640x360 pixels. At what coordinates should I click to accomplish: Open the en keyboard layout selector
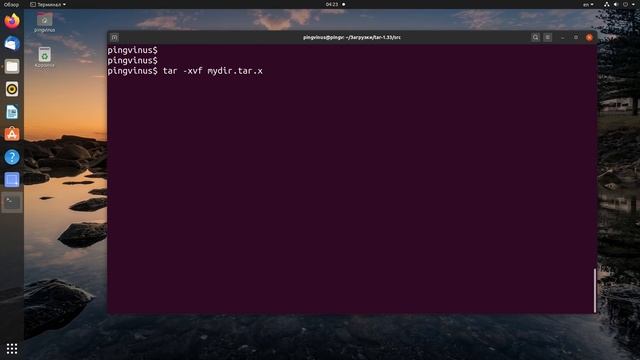588,4
